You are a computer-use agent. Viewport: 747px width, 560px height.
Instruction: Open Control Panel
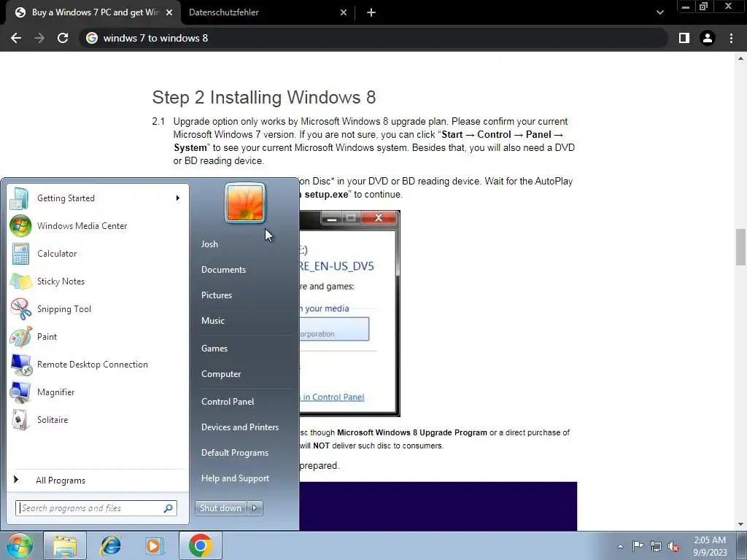point(228,402)
